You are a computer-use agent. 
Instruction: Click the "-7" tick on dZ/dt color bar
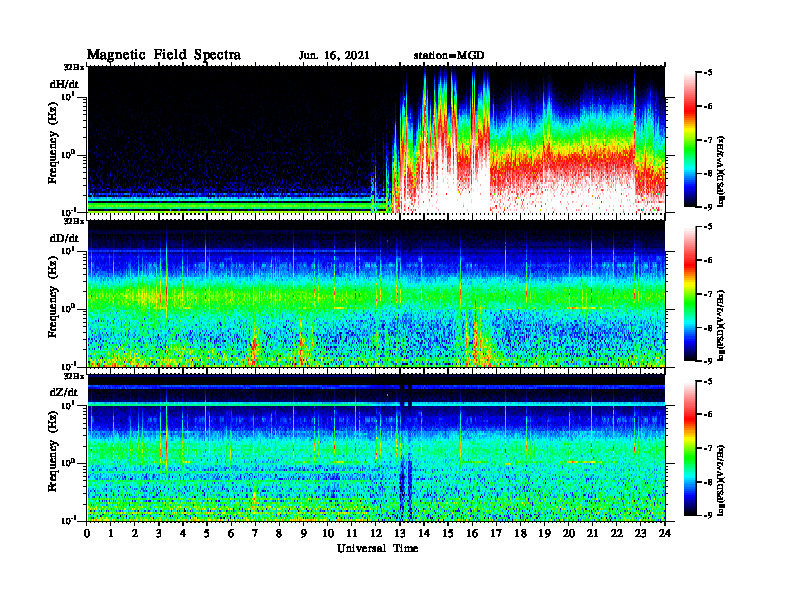(708, 448)
